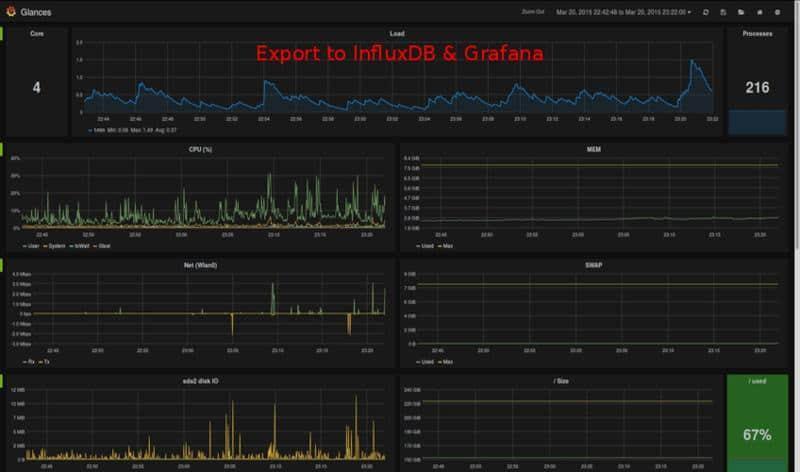Toggle the Used series in MEM legend
This screenshot has height=472, width=800.
click(x=426, y=245)
